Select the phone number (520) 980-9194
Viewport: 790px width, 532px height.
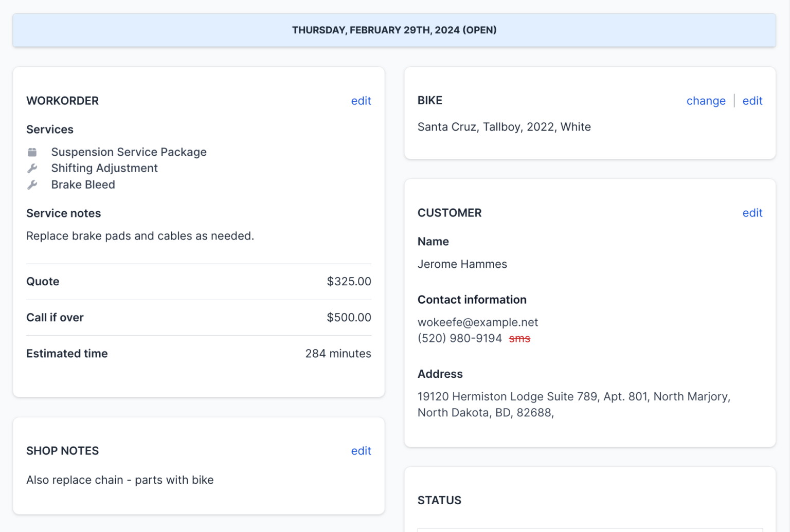click(460, 338)
